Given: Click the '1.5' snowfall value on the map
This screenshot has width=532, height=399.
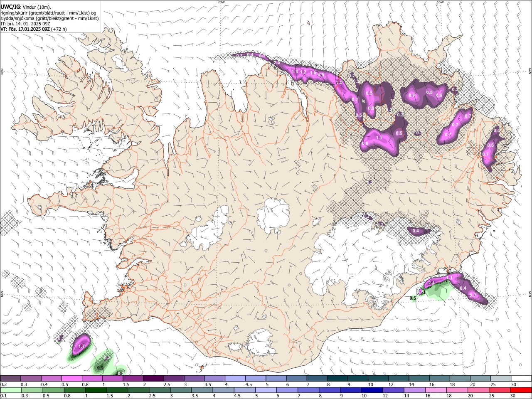Looking at the screenshot, I should pyautogui.click(x=339, y=83).
